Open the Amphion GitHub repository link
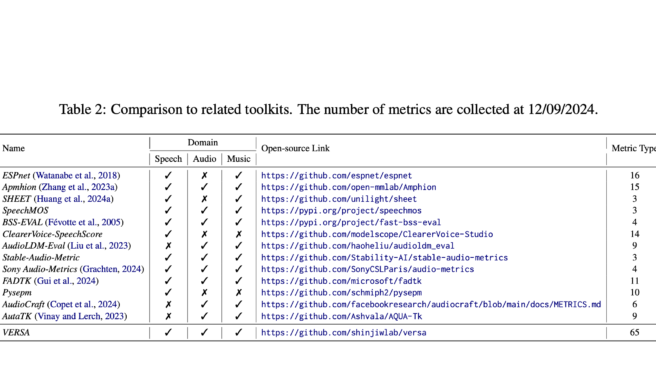Image resolution: width=656 pixels, height=369 pixels. 348,187
